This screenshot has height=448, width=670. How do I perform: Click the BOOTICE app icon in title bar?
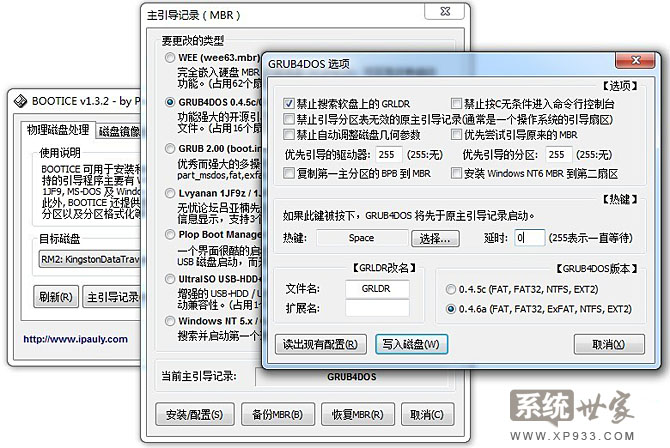click(21, 101)
